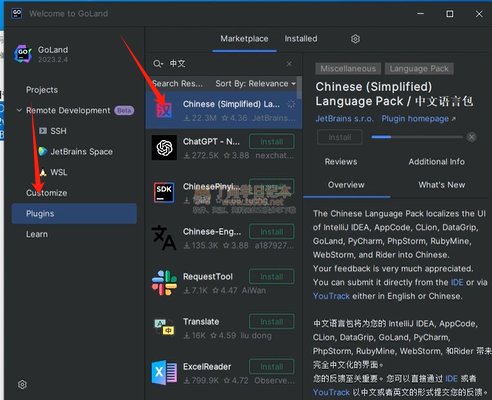Open WSL remote development

tap(59, 172)
